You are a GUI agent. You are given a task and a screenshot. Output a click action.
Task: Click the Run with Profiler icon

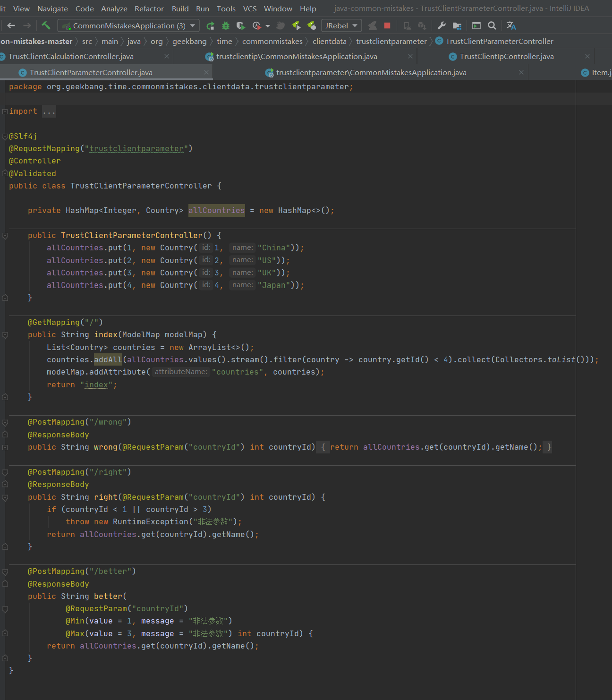pos(256,26)
